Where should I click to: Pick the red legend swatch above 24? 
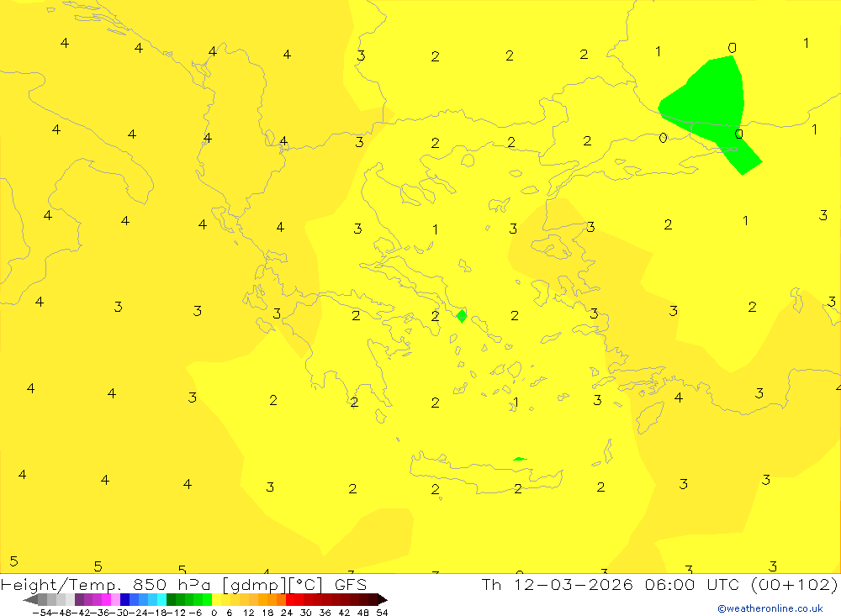pyautogui.click(x=290, y=599)
